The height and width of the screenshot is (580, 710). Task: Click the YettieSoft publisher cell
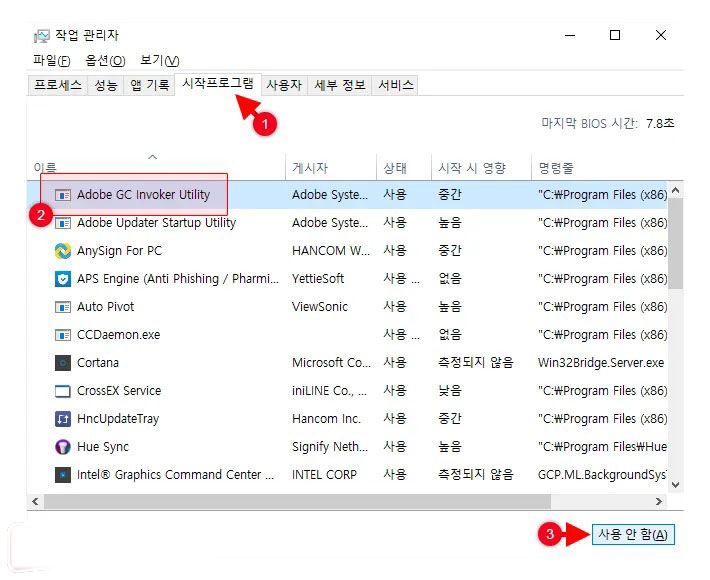click(x=318, y=279)
